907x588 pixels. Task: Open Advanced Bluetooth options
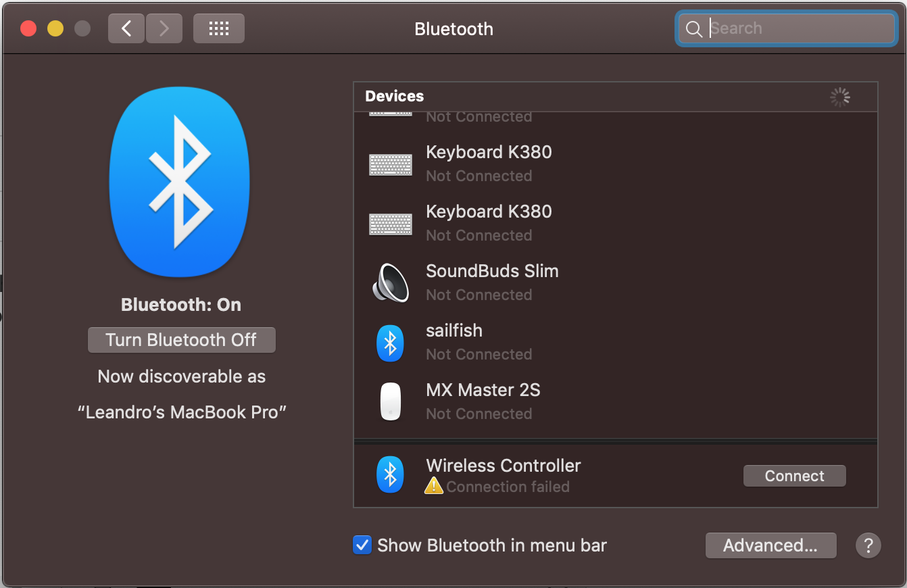pos(771,545)
